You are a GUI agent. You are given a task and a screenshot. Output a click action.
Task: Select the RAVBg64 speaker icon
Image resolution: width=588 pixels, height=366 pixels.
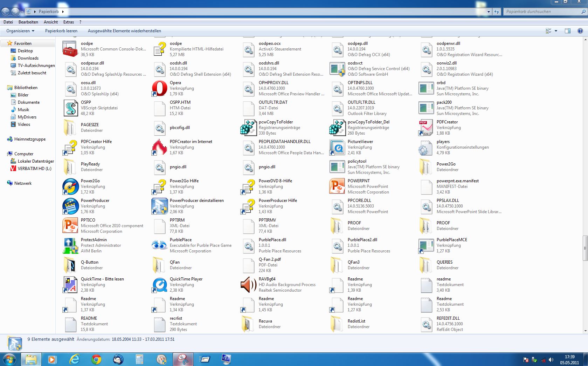click(x=249, y=285)
